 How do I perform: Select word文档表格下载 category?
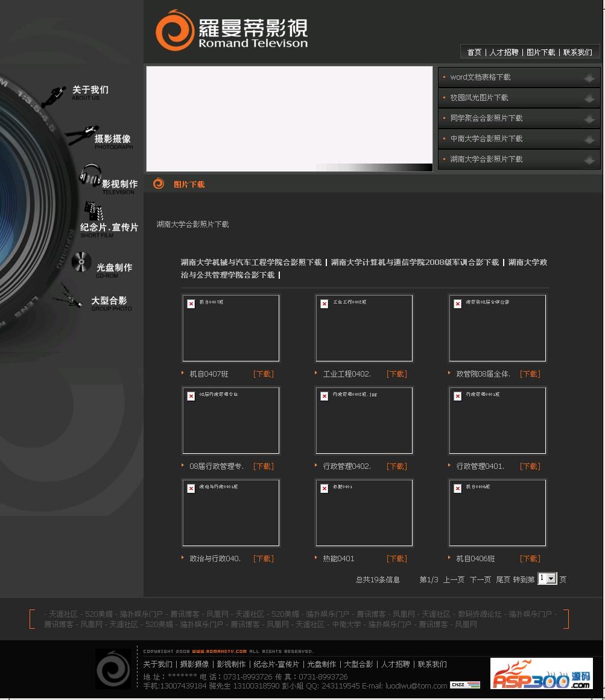pyautogui.click(x=480, y=77)
